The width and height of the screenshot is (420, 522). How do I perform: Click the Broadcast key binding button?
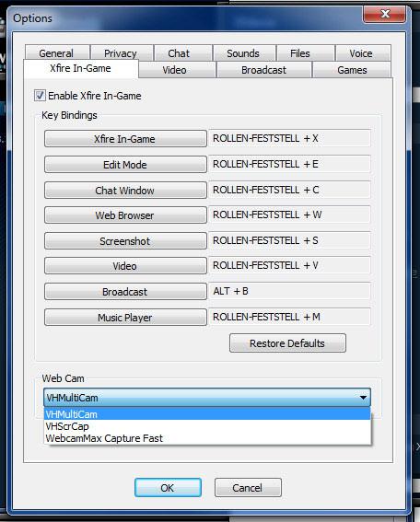[125, 291]
